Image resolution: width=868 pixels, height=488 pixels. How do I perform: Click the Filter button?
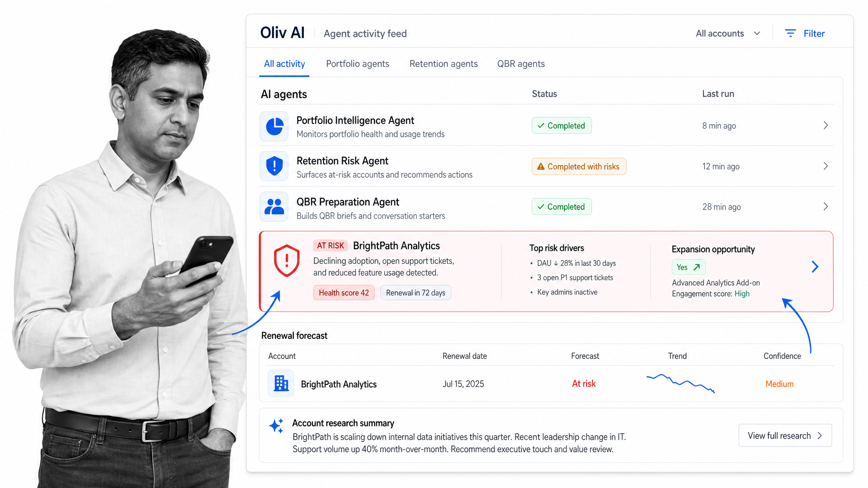click(804, 33)
